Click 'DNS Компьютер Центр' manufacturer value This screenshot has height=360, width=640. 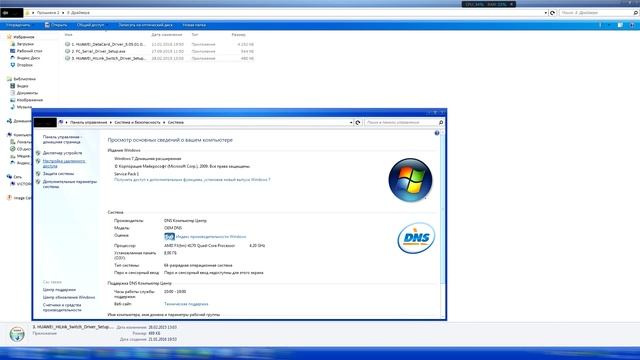coord(185,221)
